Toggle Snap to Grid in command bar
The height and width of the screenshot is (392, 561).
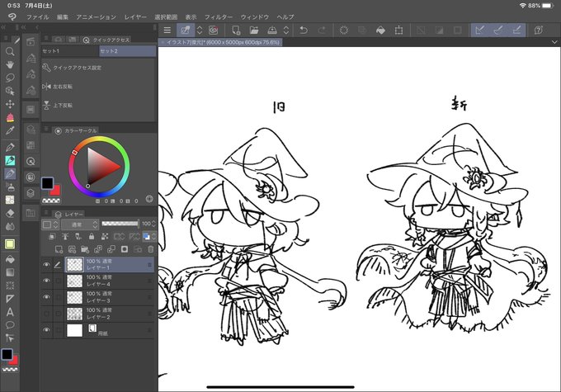[x=516, y=30]
